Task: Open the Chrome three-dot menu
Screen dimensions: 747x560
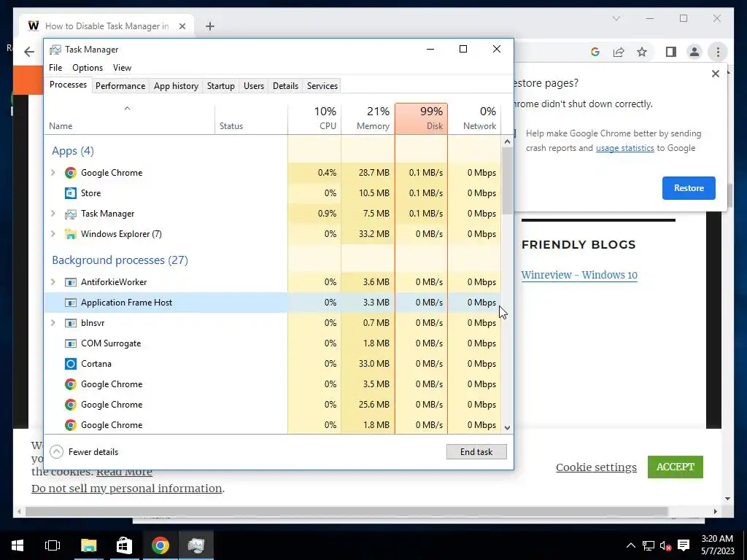Action: click(x=718, y=52)
